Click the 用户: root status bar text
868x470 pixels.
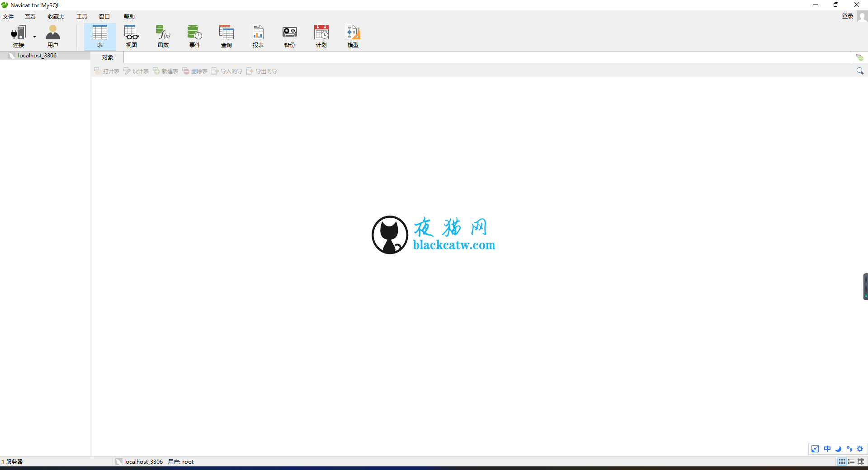[x=181, y=461]
